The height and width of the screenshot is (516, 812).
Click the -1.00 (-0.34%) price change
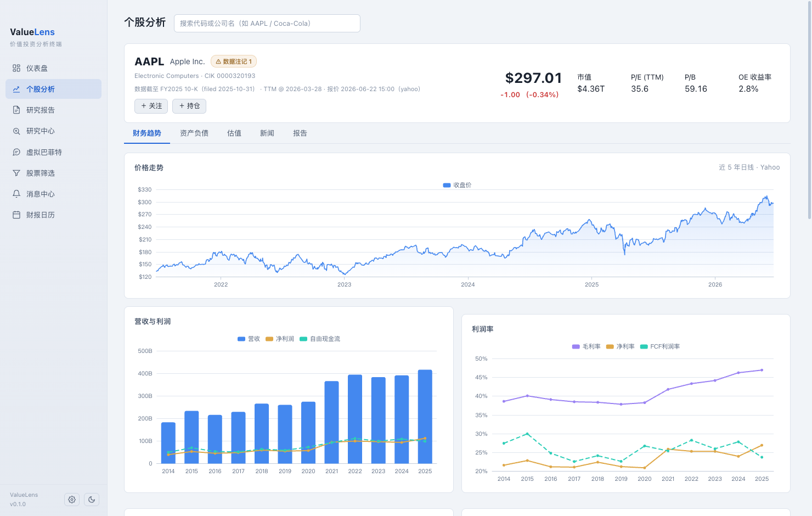[529, 94]
